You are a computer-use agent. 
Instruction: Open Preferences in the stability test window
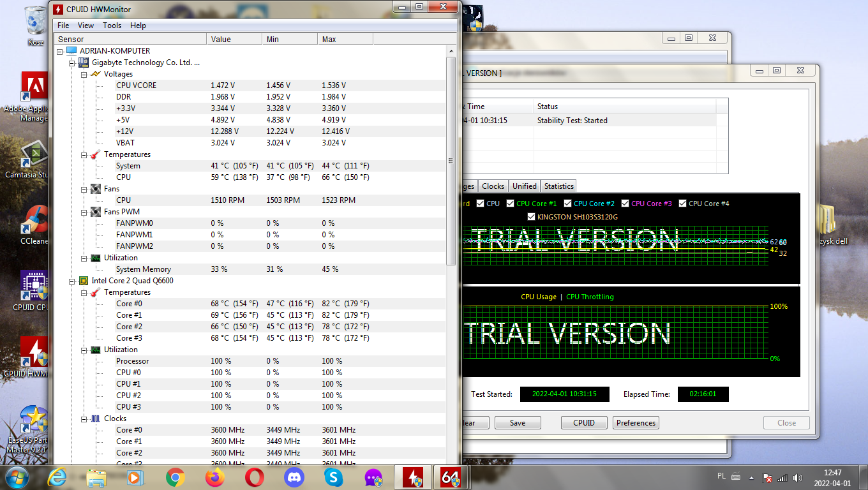[636, 423]
